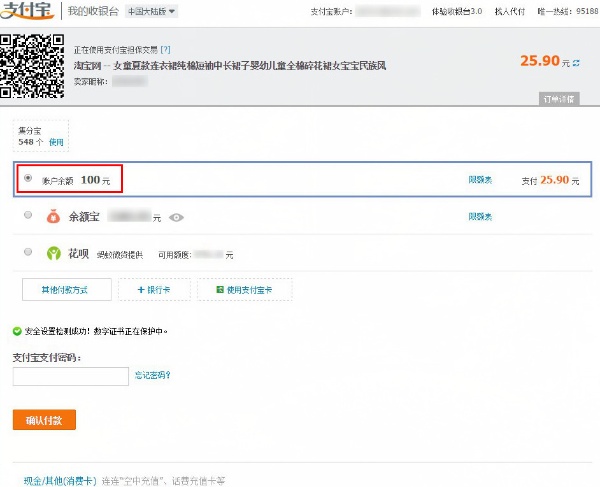Click the refresh icon beside 25.90 元
The height and width of the screenshot is (487, 600).
point(576,62)
